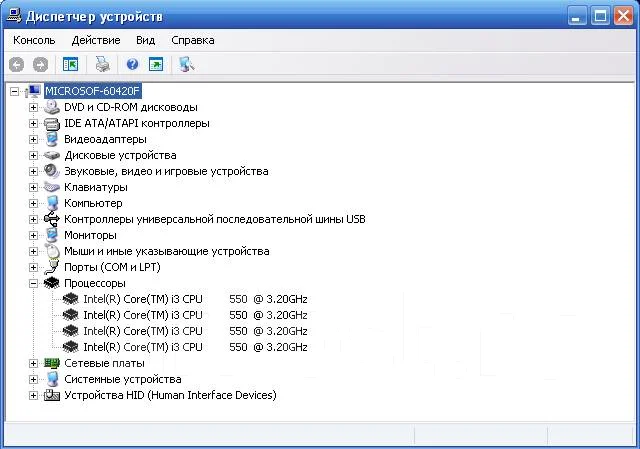Select Контроллеры универсальной последовательной шины USB label
The width and height of the screenshot is (640, 449).
(x=215, y=219)
